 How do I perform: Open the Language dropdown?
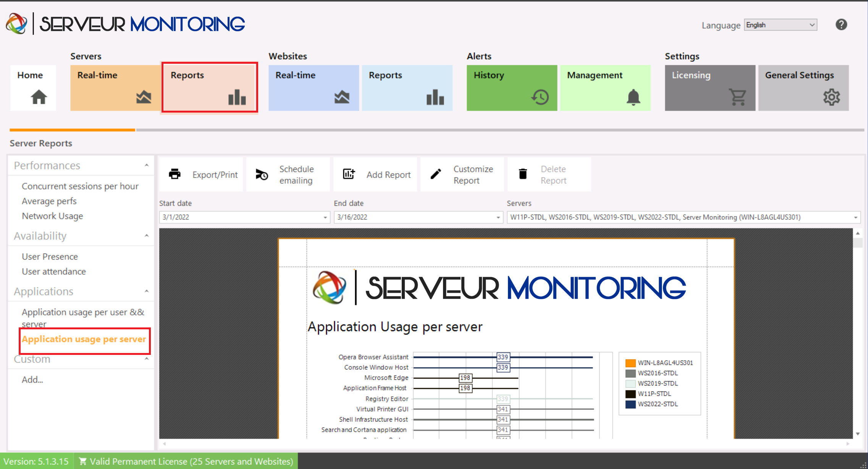(781, 25)
